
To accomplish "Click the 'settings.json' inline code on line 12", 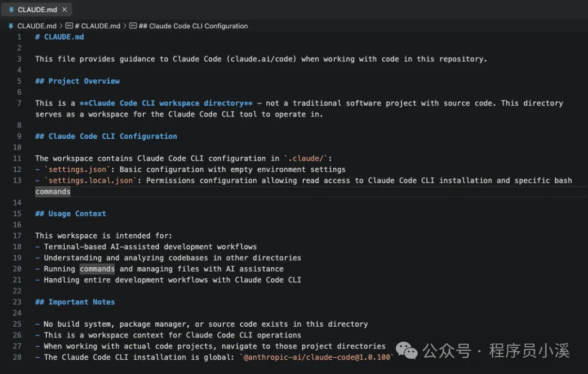I will (77, 169).
